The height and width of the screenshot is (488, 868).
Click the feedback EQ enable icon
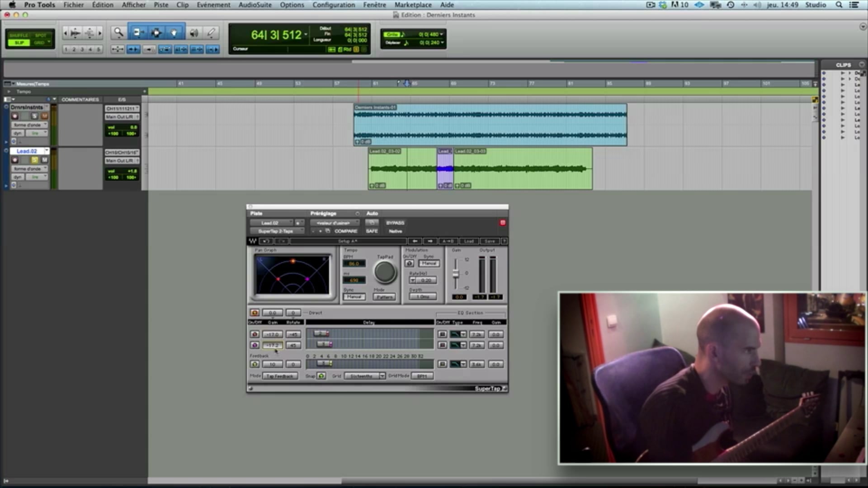tap(443, 364)
